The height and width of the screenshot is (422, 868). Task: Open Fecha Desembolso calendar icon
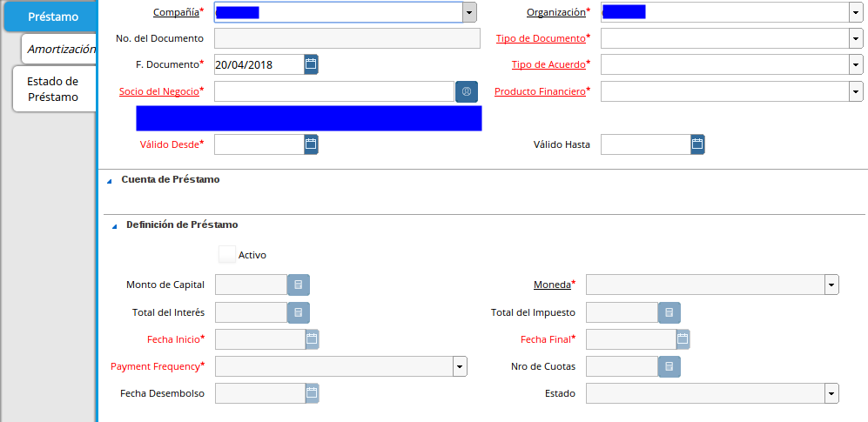(x=312, y=393)
